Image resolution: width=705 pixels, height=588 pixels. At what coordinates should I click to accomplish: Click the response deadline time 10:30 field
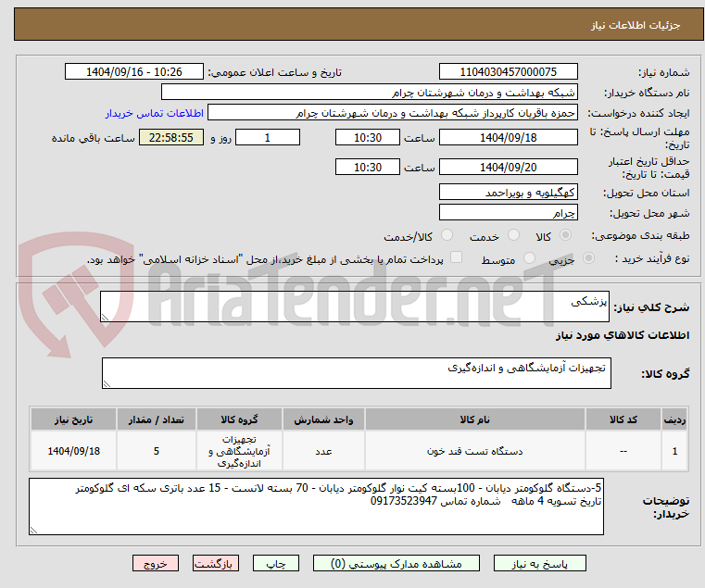pos(368,138)
